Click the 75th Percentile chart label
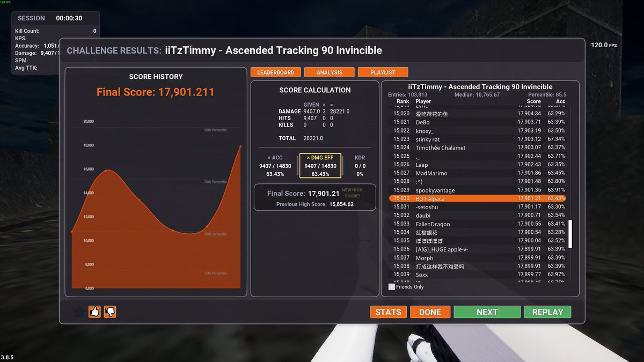 [x=215, y=182]
